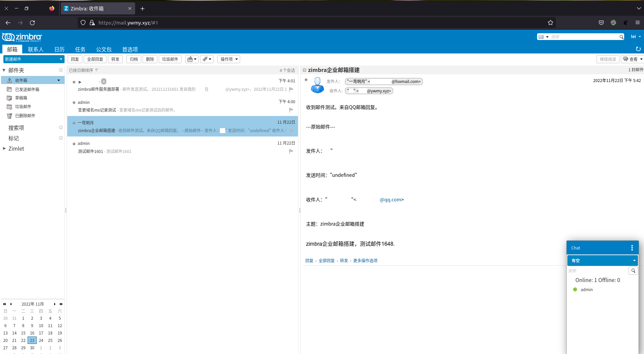The width and height of the screenshot is (644, 354).
Task: Expand the Zimlet section
Action: pyautogui.click(x=4, y=148)
